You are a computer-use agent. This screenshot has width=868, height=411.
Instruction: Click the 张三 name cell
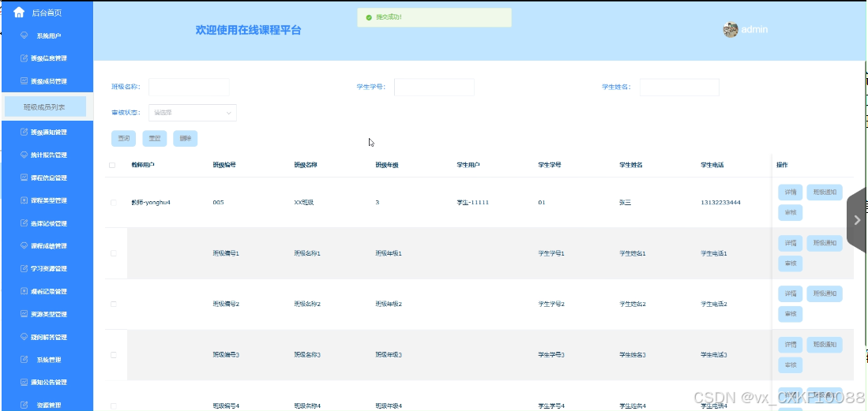click(x=625, y=203)
